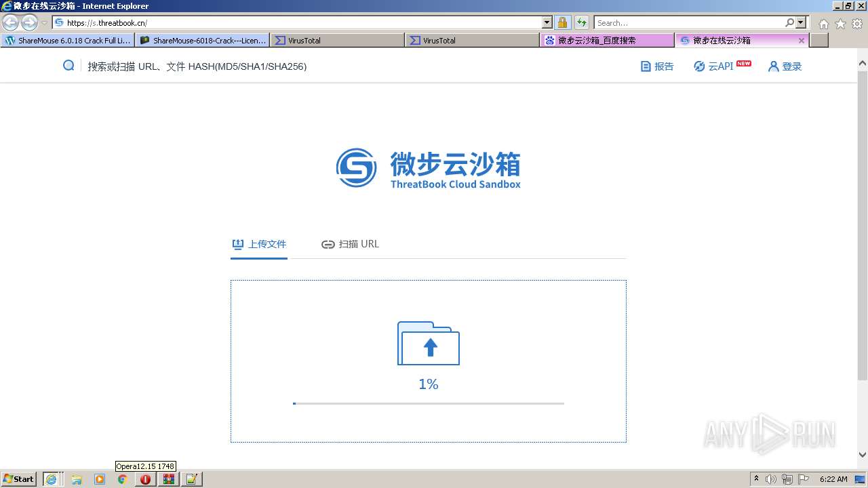Screen dimensions: 868x488
Task: Open the IE Tools gear icon
Action: coord(857,24)
